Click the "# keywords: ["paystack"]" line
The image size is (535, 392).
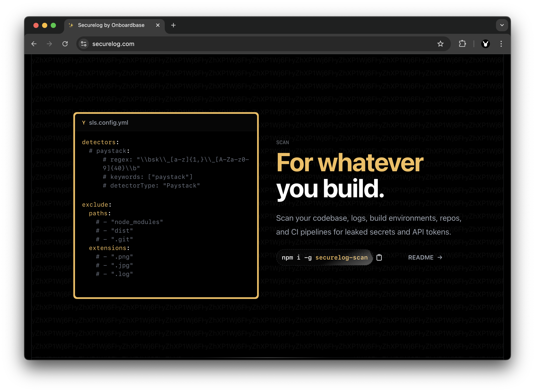148,177
